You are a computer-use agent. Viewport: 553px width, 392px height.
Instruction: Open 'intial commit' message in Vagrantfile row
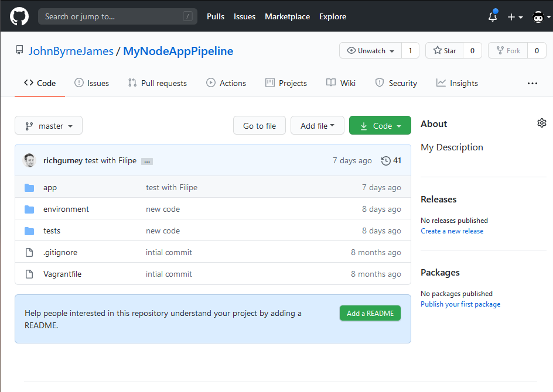tap(169, 274)
